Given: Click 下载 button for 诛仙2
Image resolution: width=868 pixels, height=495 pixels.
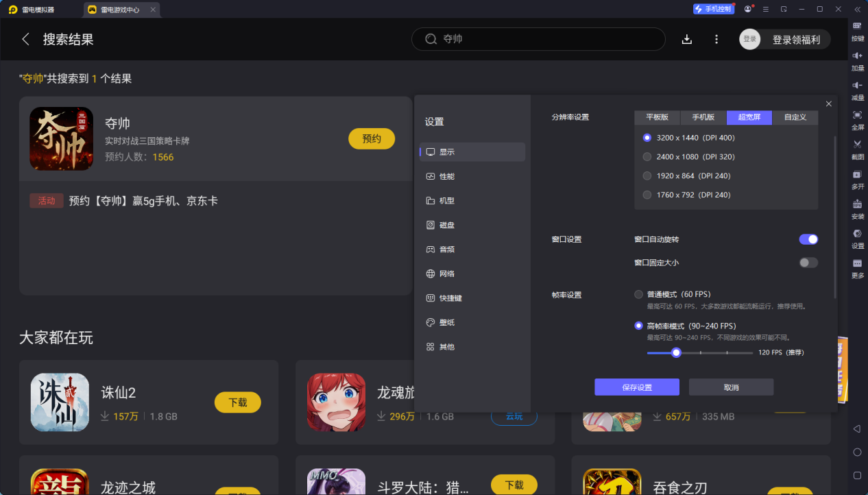Looking at the screenshot, I should pos(238,402).
